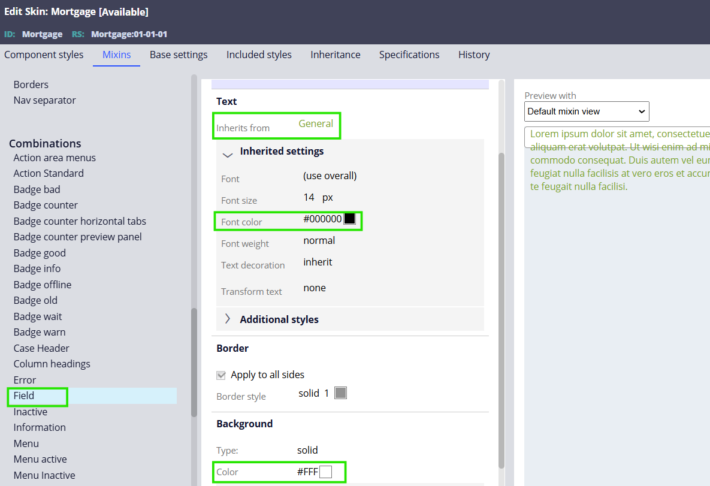Open Action Standard combination
The width and height of the screenshot is (710, 486).
[x=48, y=173]
